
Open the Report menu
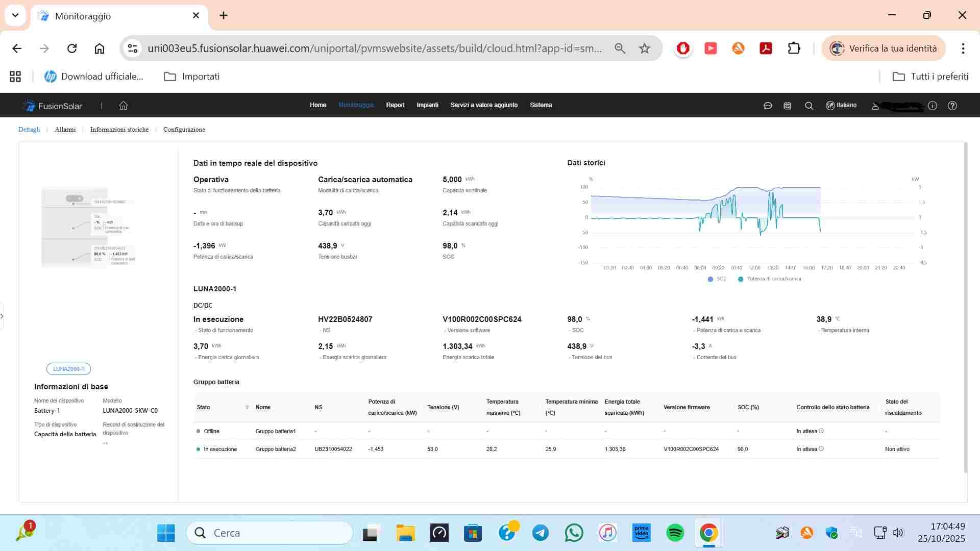click(395, 105)
